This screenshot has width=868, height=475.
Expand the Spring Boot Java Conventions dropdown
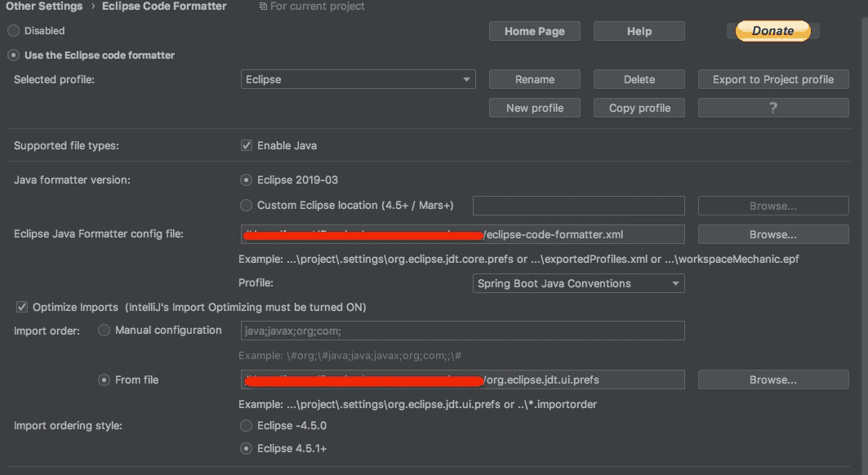coord(579,283)
